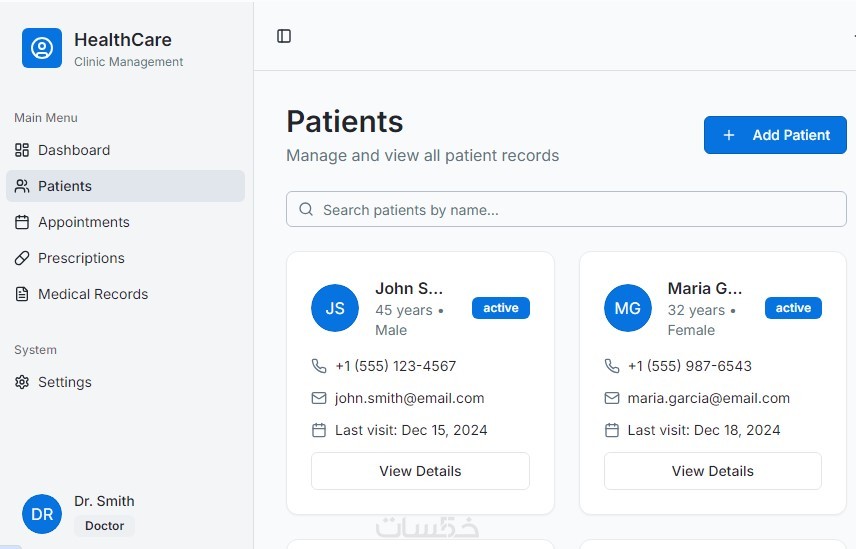Click the Prescriptions pill icon
Image resolution: width=856 pixels, height=549 pixels.
(22, 258)
